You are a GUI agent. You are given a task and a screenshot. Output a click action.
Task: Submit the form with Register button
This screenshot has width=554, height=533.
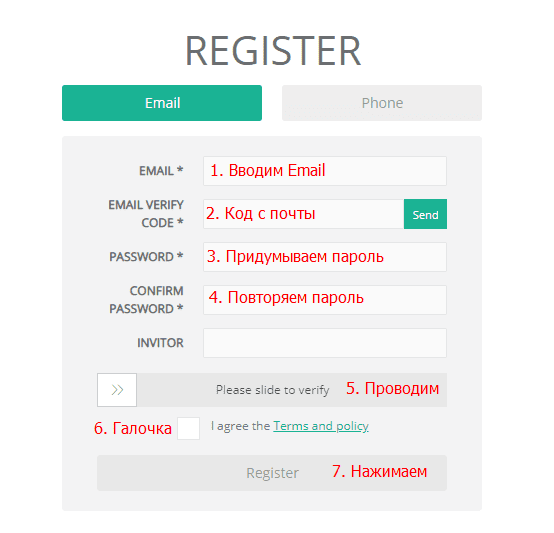tap(272, 473)
